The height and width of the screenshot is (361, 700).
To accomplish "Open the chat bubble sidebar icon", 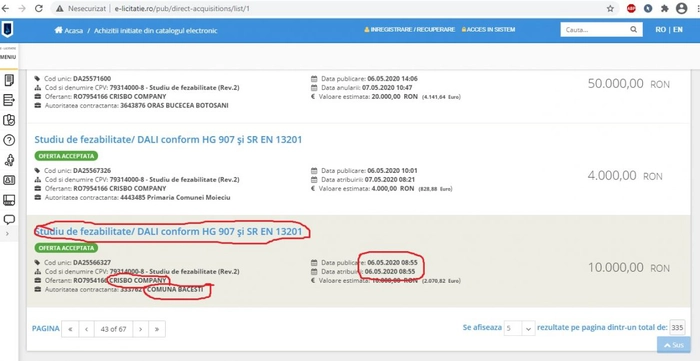I will (x=9, y=220).
